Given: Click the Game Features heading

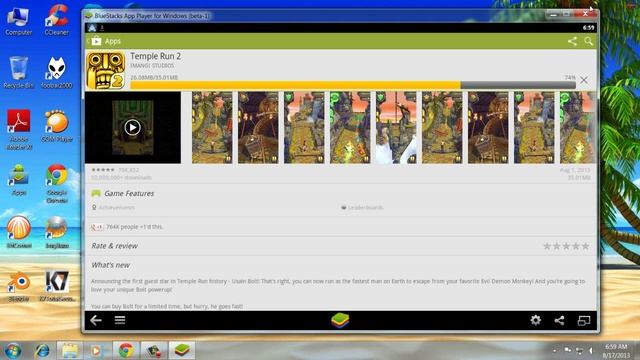Looking at the screenshot, I should [129, 193].
